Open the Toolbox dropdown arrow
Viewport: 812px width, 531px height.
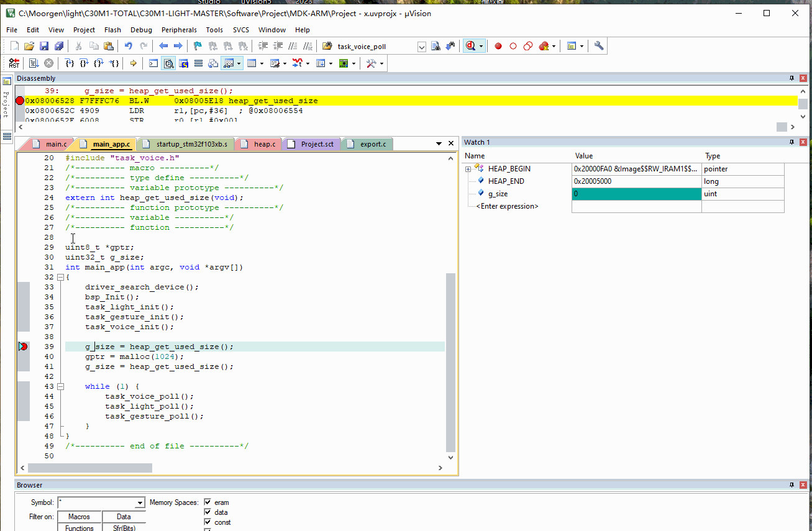tap(381, 63)
